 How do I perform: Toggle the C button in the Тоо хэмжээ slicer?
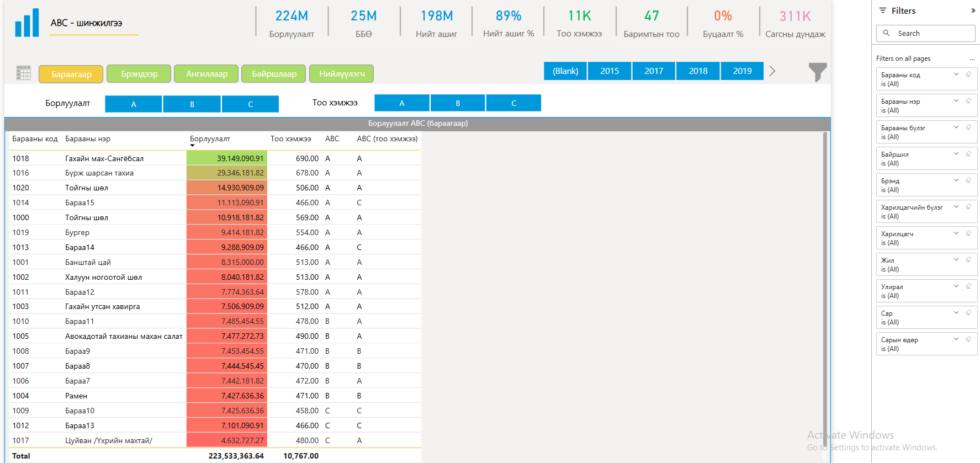(513, 103)
